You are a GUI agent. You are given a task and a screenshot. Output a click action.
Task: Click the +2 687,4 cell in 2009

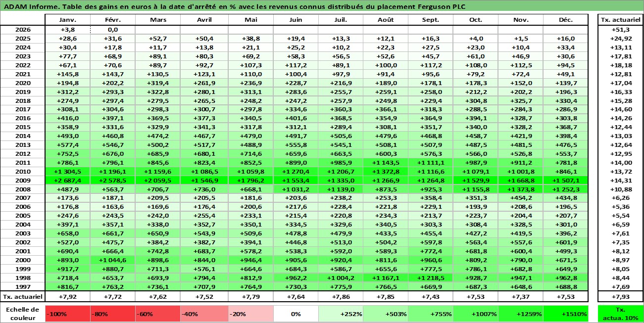pos(67,181)
